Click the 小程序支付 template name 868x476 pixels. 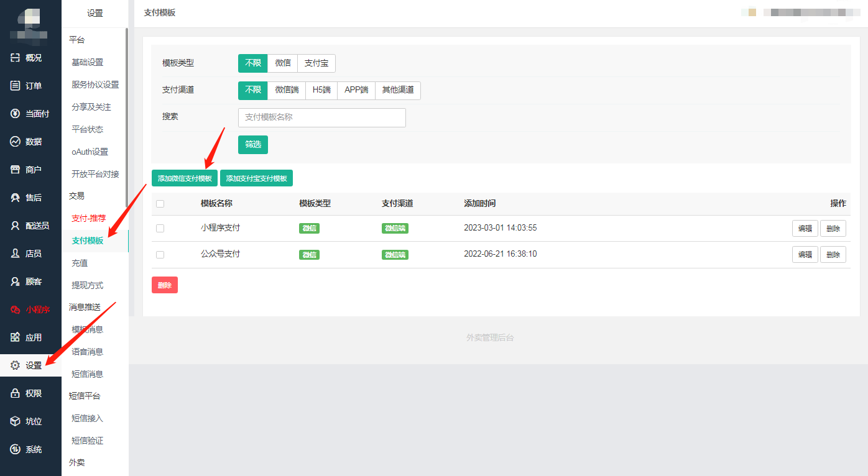[x=220, y=228]
